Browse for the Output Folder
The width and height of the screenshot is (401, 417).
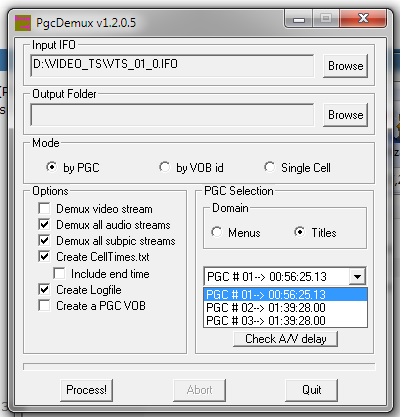tap(345, 115)
